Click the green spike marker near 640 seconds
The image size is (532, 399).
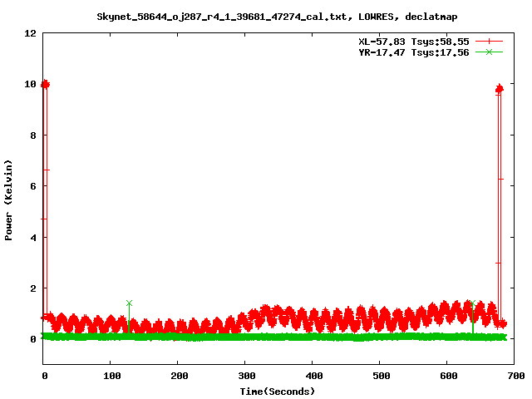point(473,303)
